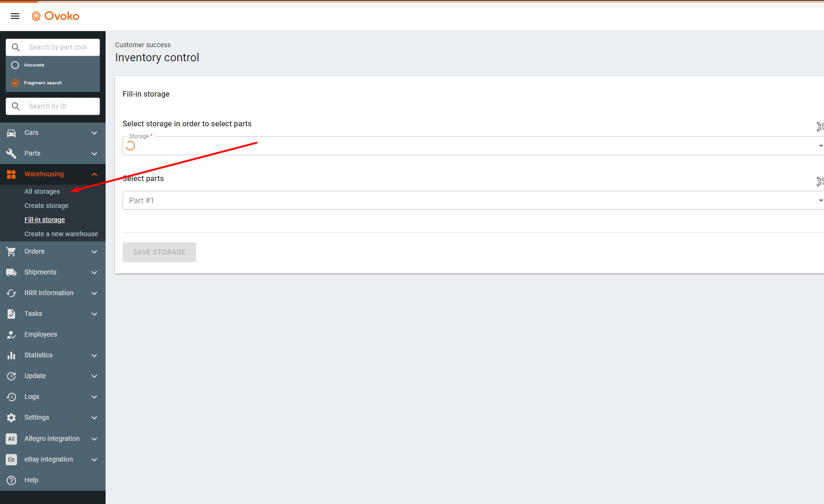Screen dimensions: 824x504
Task: Select the Accurate search radio button
Action: [x=15, y=65]
